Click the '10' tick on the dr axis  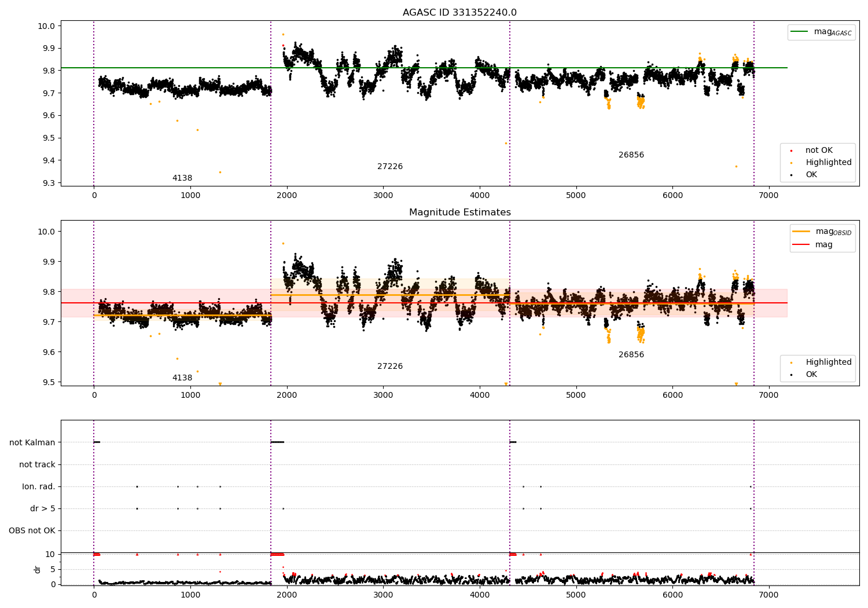point(50,554)
